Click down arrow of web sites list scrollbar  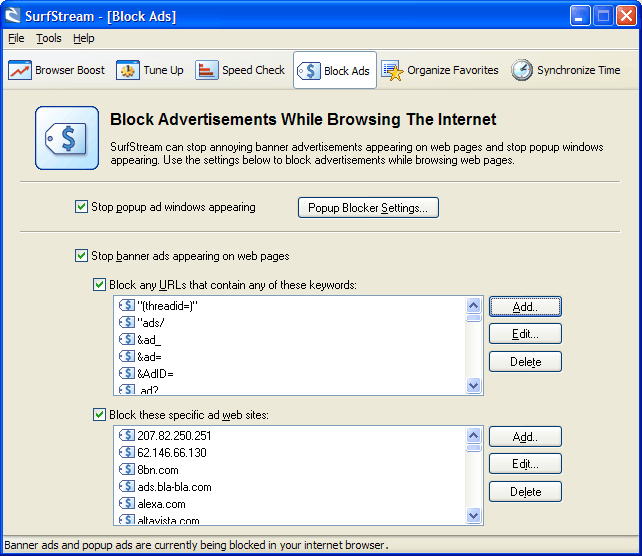474,515
